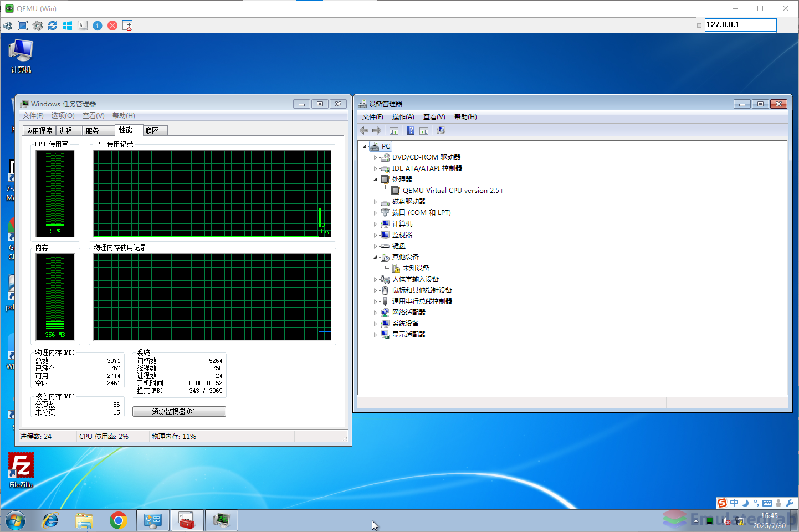Click the action pane toolbar icon
The width and height of the screenshot is (799, 532).
tap(424, 130)
